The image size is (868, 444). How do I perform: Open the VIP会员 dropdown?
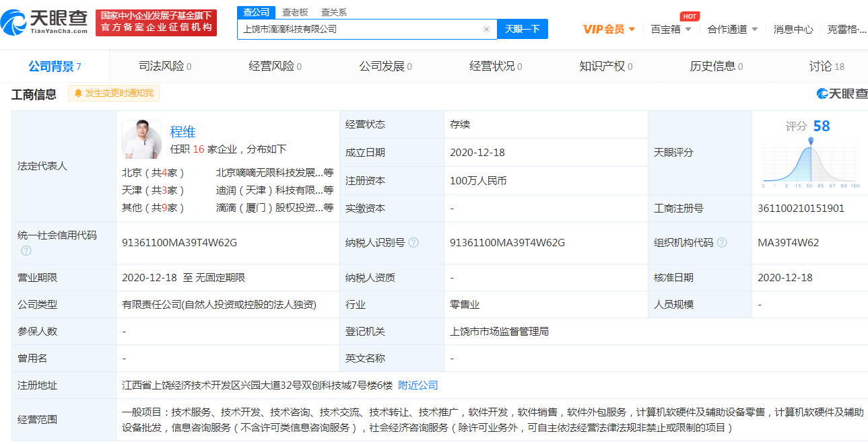click(609, 29)
